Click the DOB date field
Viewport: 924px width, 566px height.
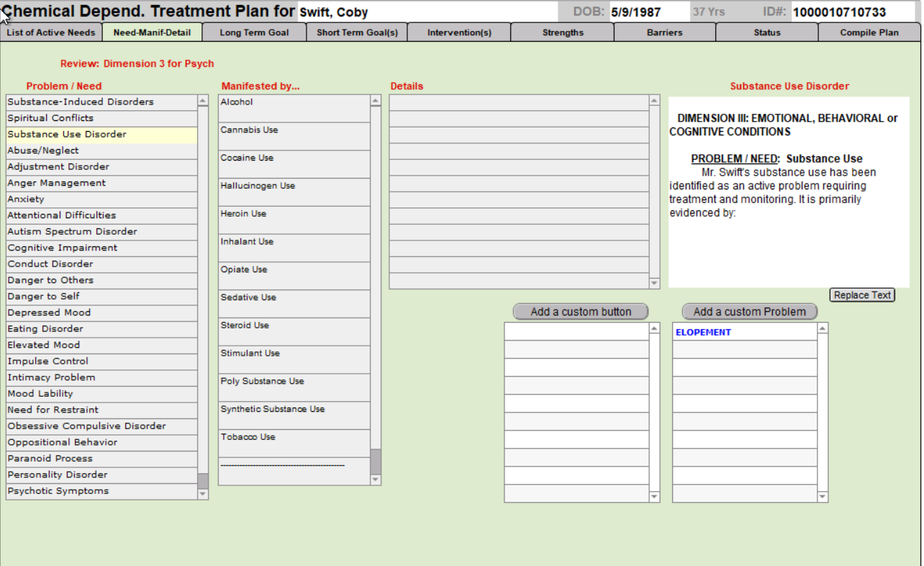coord(646,12)
